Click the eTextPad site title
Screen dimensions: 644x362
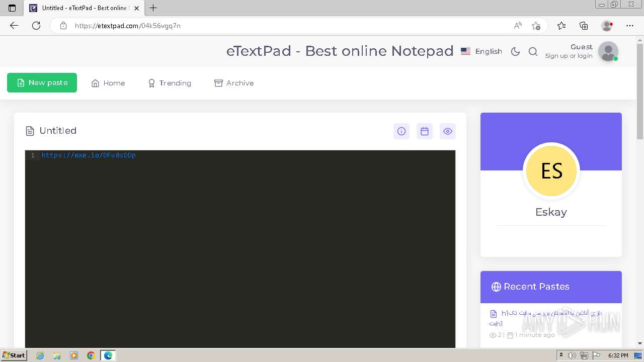[340, 51]
